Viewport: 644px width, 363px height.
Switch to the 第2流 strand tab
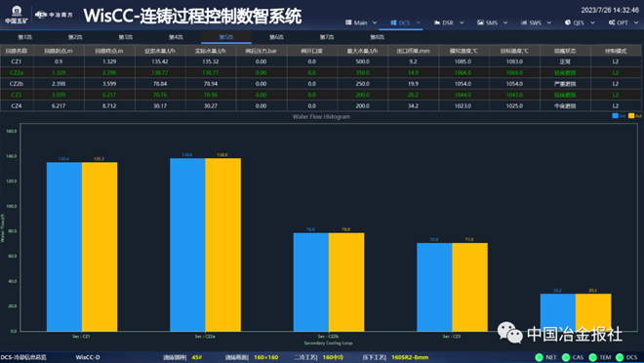point(75,37)
